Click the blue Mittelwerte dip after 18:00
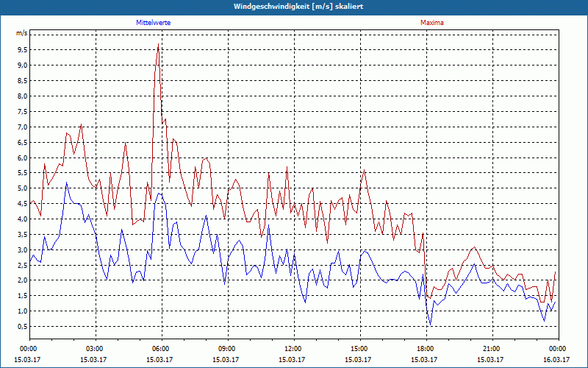588x368 pixels. click(x=431, y=325)
